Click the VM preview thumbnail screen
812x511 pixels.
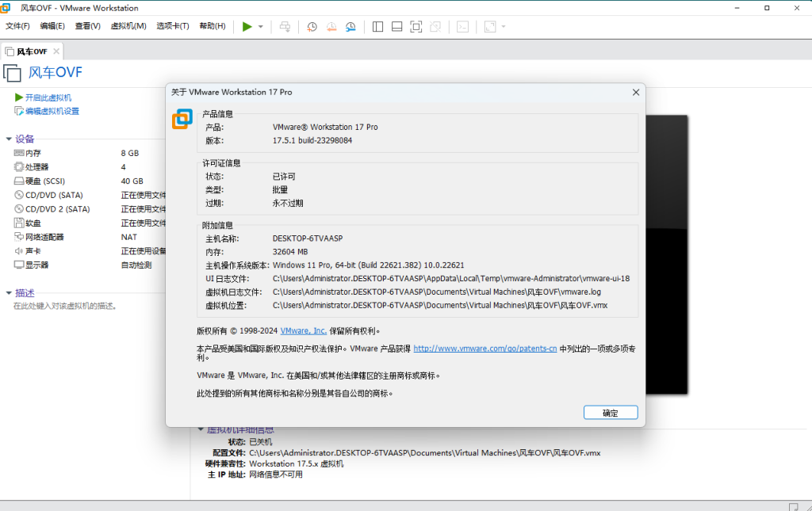pyautogui.click(x=666, y=254)
